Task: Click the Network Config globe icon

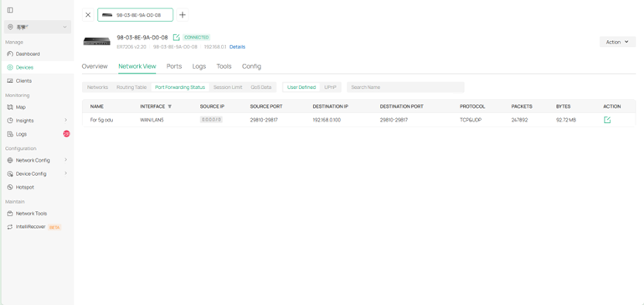Action: (x=10, y=160)
